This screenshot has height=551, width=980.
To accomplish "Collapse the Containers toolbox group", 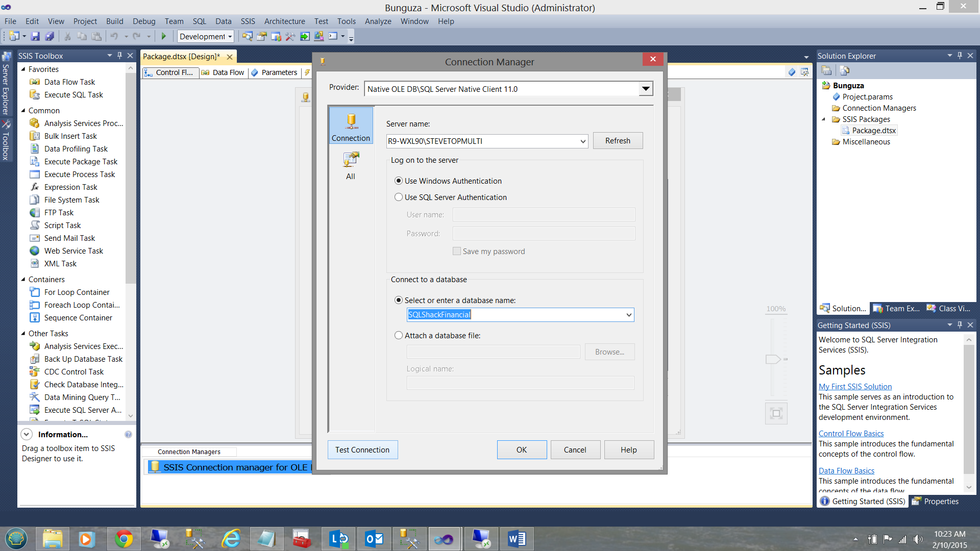I will [23, 280].
